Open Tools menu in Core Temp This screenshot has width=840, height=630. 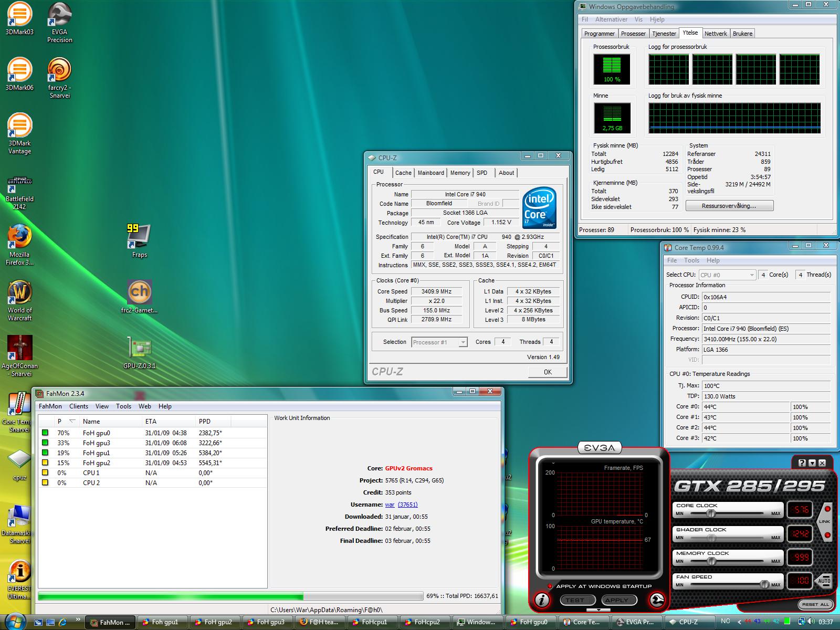coord(691,260)
